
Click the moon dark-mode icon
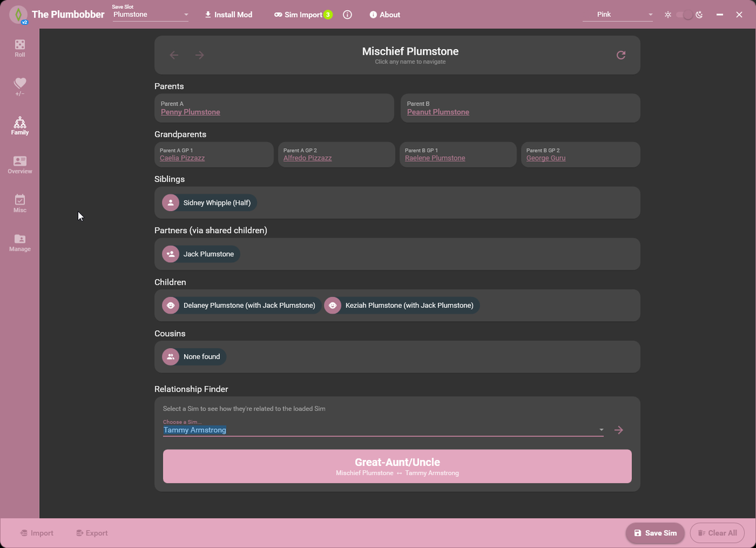coord(699,14)
